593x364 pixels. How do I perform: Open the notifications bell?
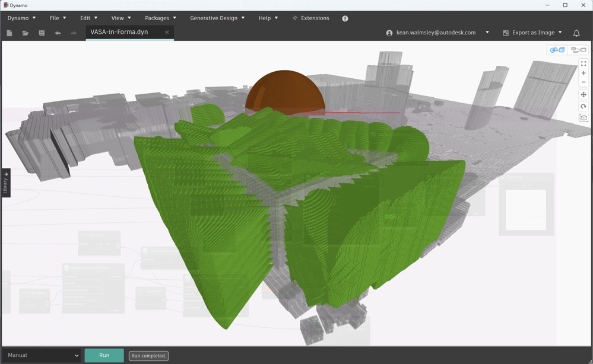click(x=576, y=33)
